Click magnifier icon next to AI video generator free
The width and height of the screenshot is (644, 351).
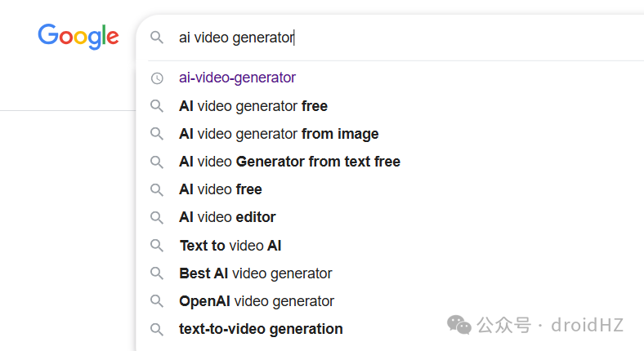(157, 106)
